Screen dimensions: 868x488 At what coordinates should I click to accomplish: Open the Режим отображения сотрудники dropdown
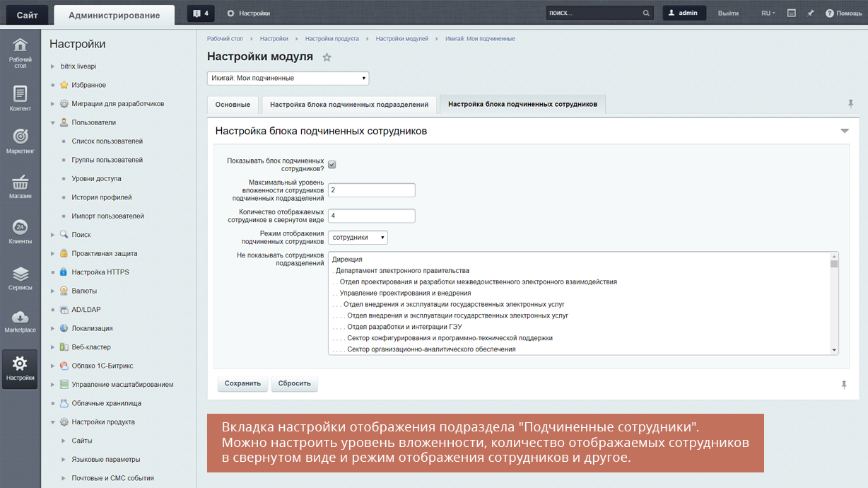click(x=358, y=238)
